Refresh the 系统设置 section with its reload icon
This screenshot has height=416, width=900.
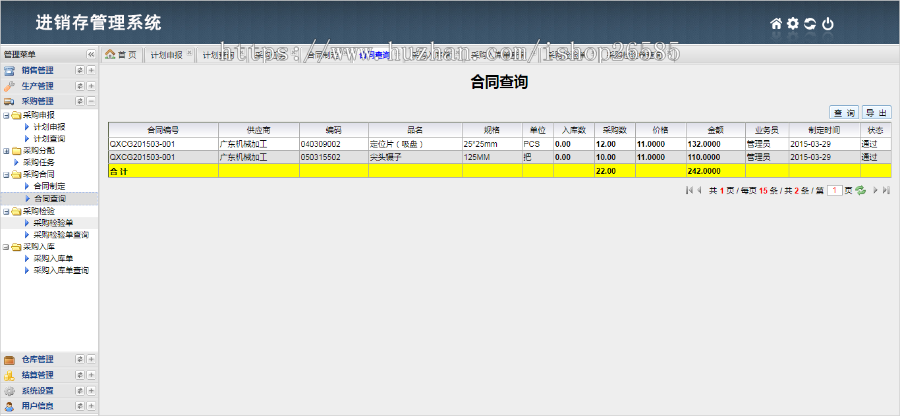pos(80,391)
